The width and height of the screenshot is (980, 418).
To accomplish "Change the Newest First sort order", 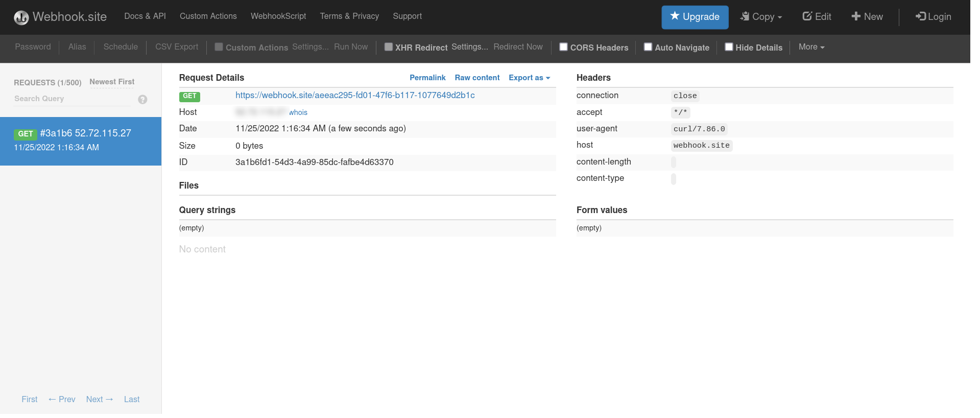I will tap(112, 82).
